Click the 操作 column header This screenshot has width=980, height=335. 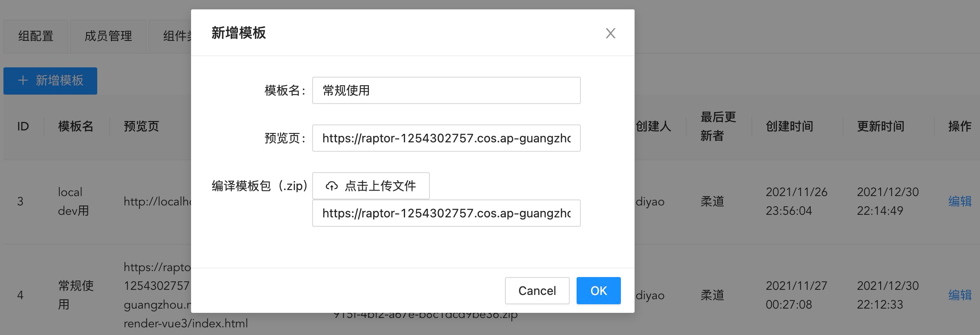click(x=960, y=126)
